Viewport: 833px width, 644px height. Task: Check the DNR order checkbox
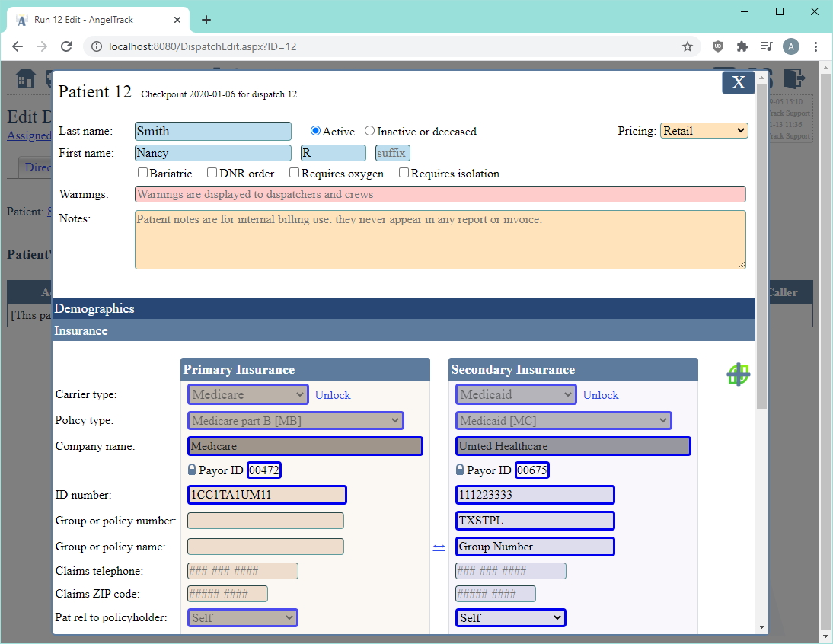pyautogui.click(x=212, y=173)
